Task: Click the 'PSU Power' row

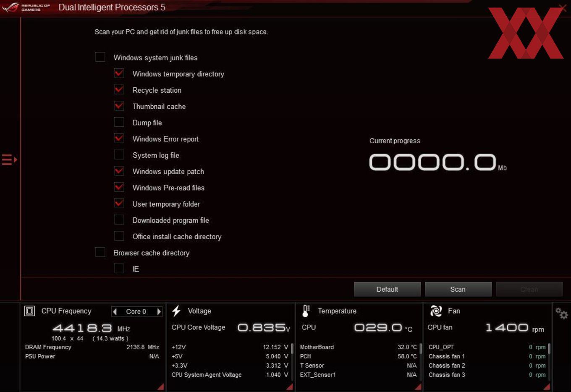Action: [x=92, y=356]
